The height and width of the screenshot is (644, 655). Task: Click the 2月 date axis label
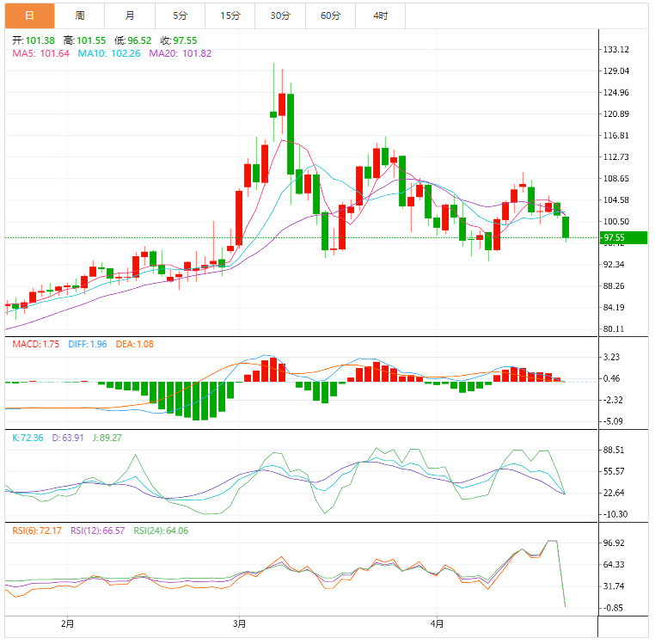coord(67,624)
